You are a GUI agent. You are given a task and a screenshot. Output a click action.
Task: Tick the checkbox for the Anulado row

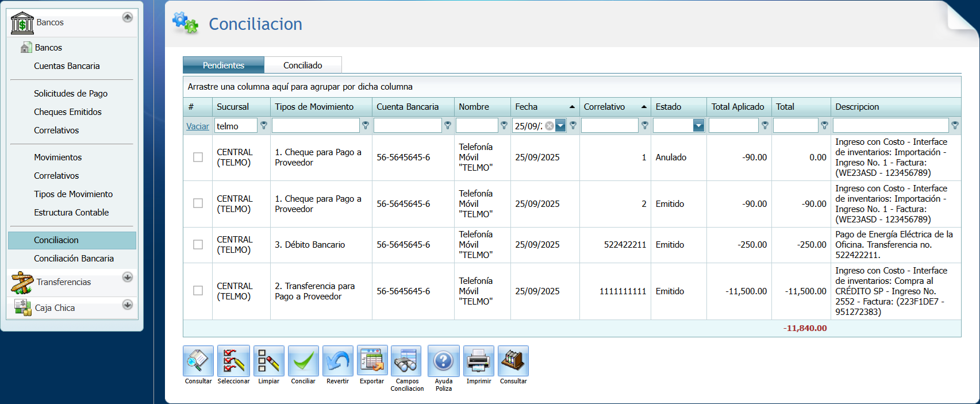click(198, 157)
